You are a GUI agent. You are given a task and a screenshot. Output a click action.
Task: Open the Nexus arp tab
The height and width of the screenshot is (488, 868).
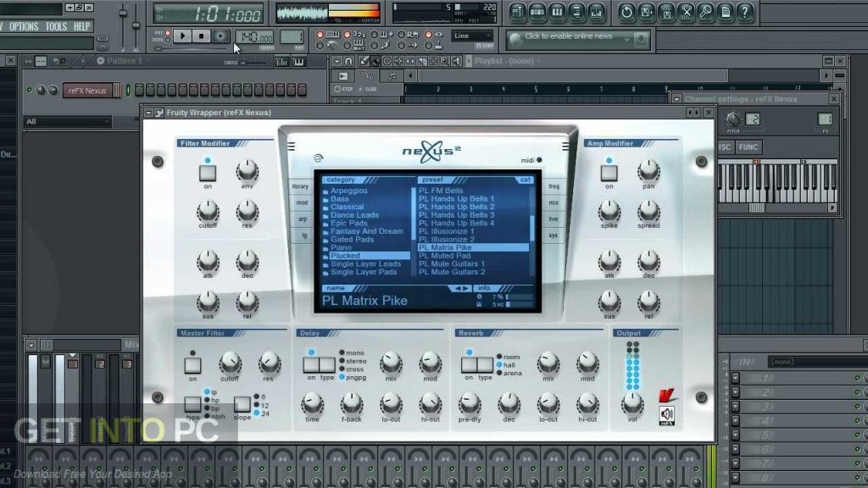(x=303, y=219)
